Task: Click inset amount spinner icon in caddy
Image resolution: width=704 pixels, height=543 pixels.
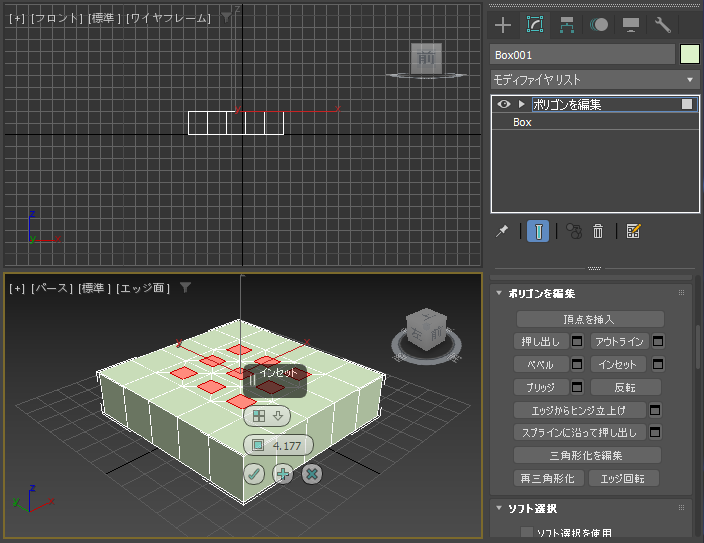Action: tap(258, 446)
